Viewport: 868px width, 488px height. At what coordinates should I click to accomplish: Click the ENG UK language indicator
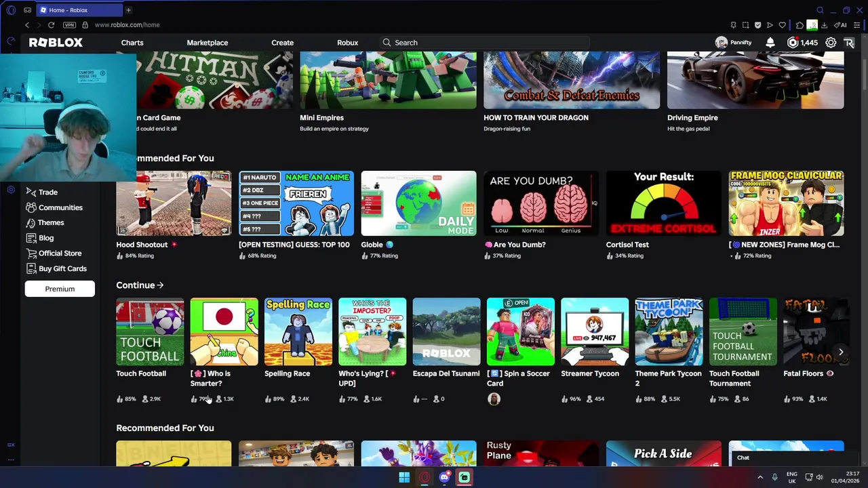click(792, 477)
